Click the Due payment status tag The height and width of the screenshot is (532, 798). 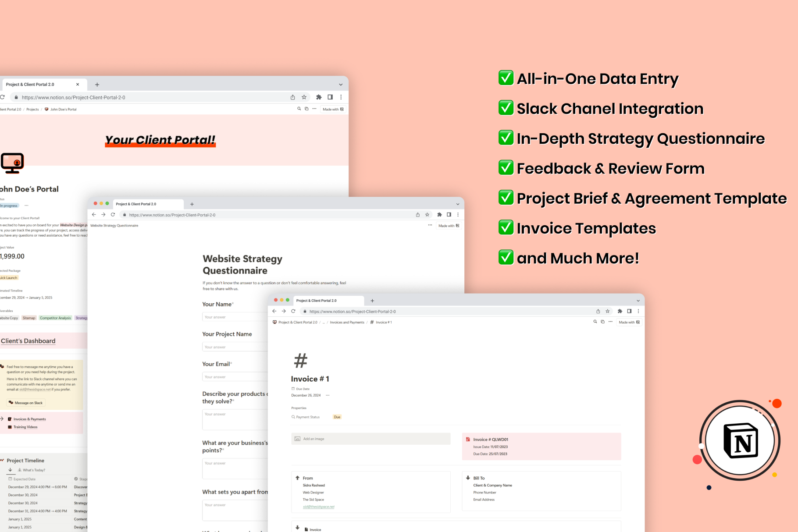tap(337, 417)
